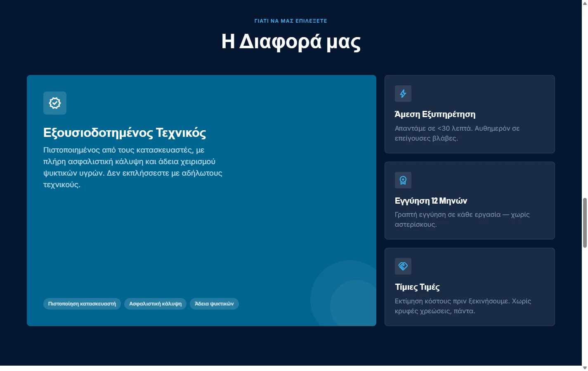Click the scrollbar down arrow
Viewport: 588px width, 371px height.
pyautogui.click(x=585, y=368)
